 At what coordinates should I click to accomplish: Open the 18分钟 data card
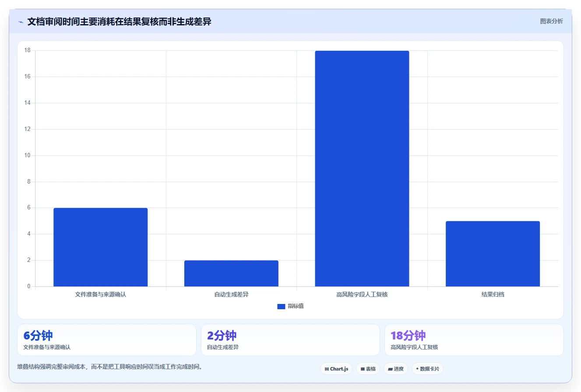click(474, 340)
